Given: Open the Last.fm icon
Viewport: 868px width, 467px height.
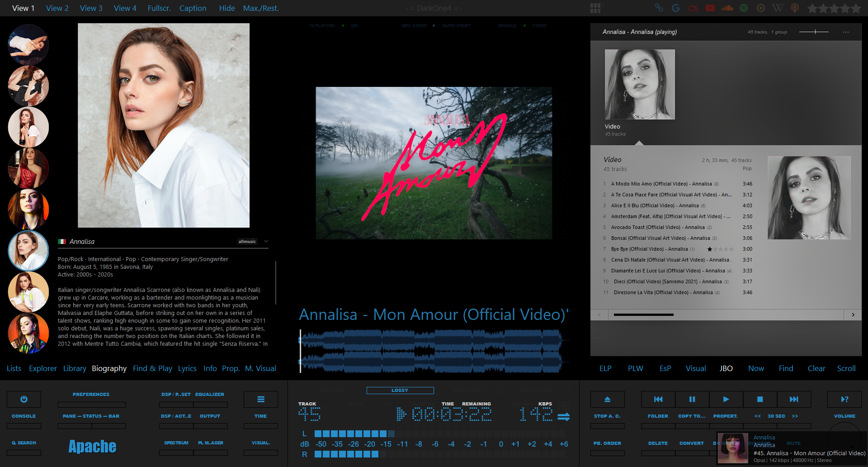Looking at the screenshot, I should tap(693, 8).
